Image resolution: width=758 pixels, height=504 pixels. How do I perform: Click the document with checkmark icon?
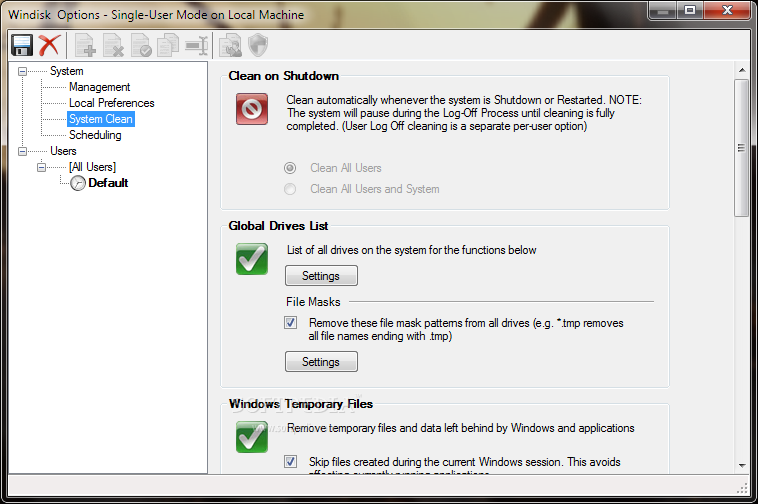click(x=141, y=45)
